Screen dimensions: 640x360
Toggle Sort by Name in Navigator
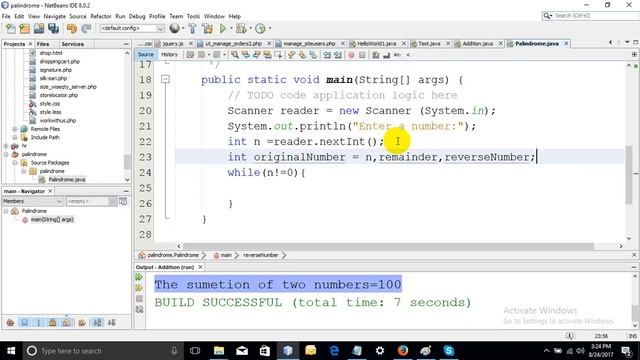click(x=97, y=322)
